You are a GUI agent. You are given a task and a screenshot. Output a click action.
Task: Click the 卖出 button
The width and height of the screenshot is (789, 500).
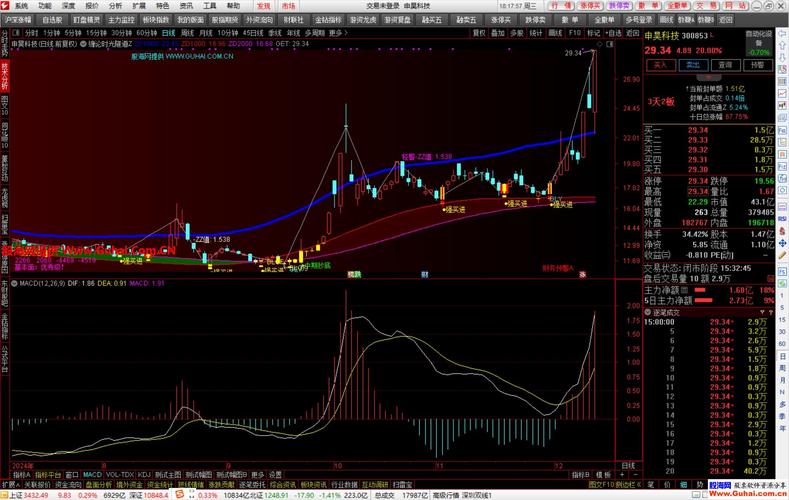point(693,65)
